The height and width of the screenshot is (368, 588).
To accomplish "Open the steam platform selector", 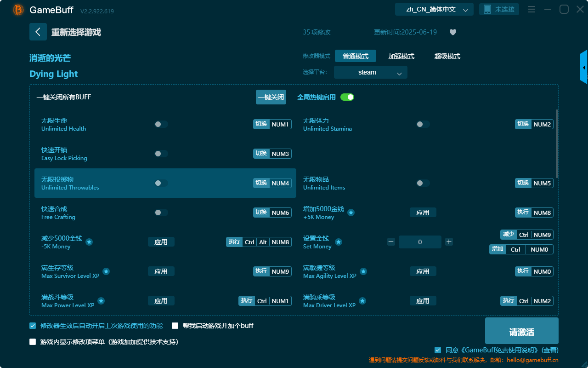I will click(370, 72).
